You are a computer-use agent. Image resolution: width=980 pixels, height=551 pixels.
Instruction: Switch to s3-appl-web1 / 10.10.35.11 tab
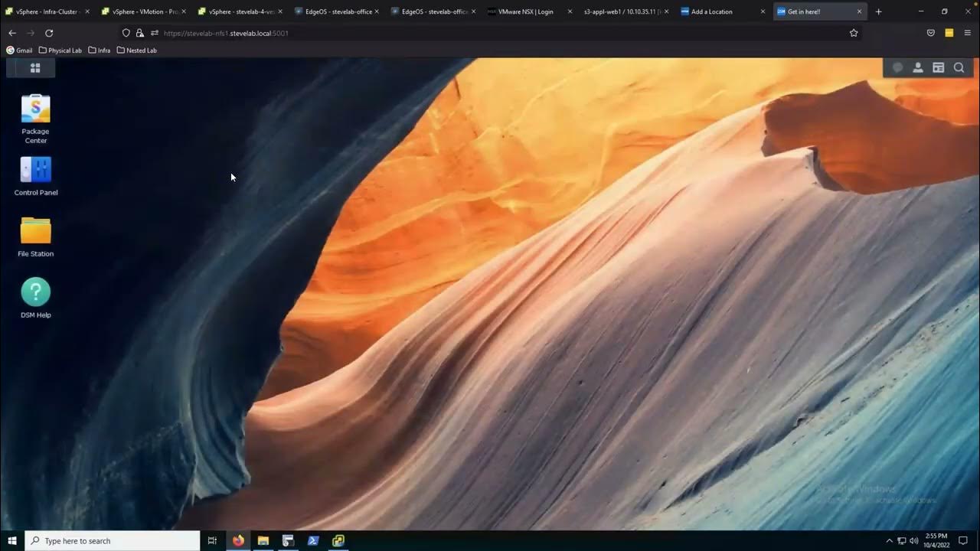click(626, 11)
